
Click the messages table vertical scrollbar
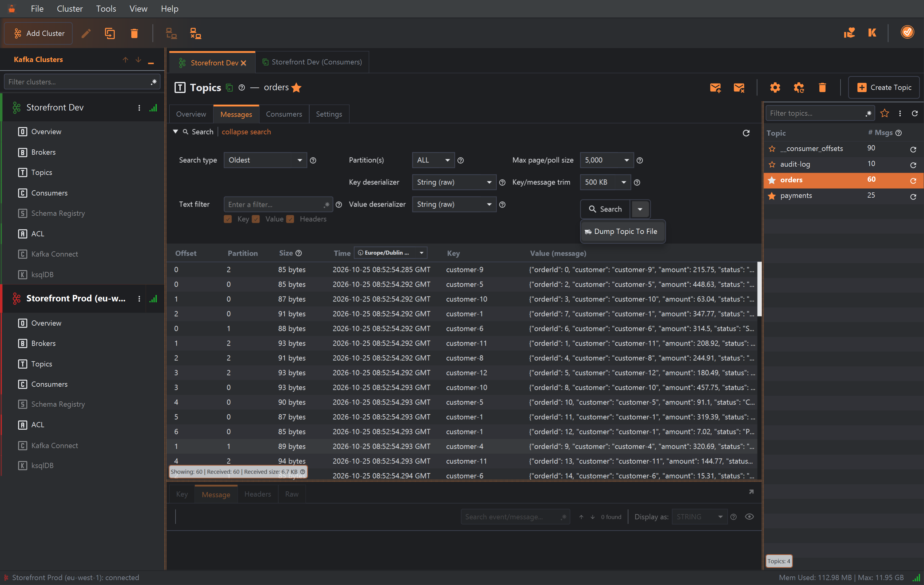tap(759, 289)
